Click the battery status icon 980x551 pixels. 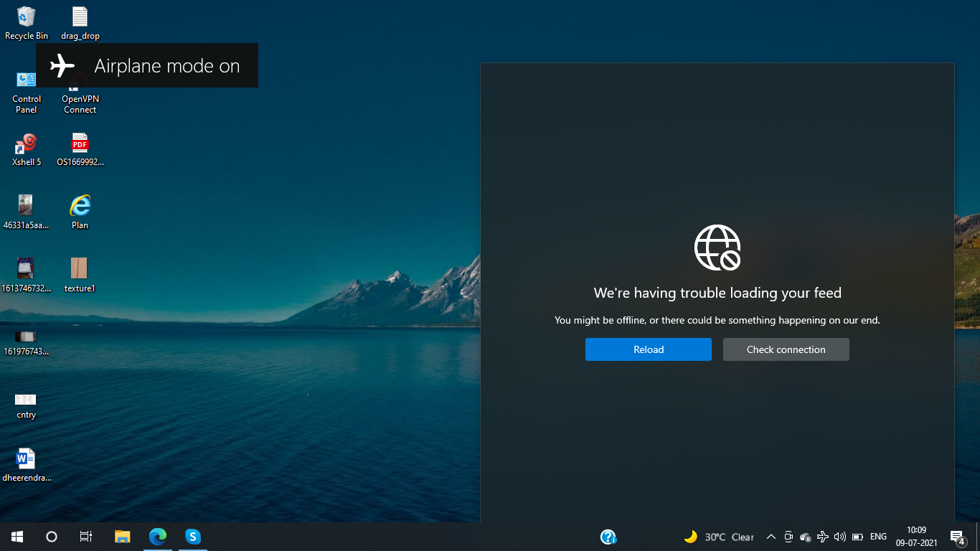click(857, 537)
